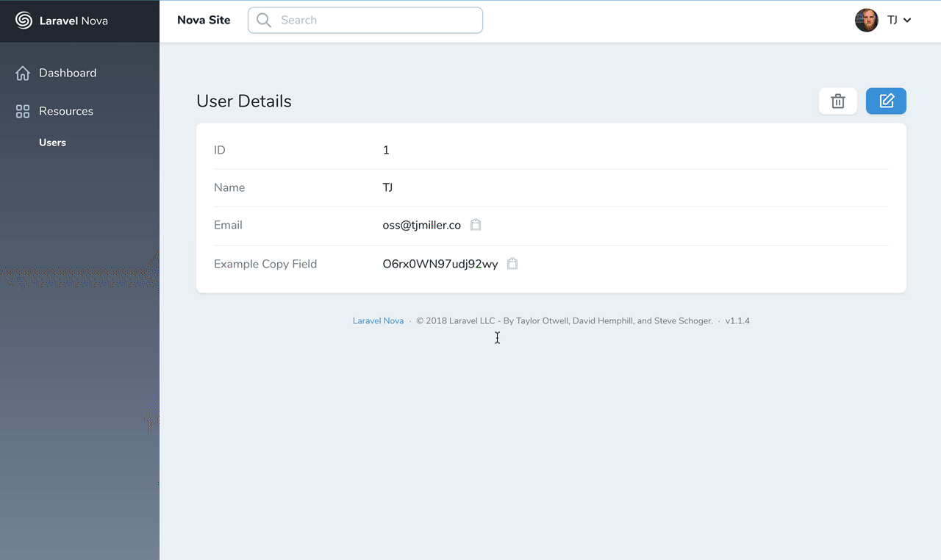The image size is (941, 560).
Task: Copy the email with clipboard icon
Action: 476,225
